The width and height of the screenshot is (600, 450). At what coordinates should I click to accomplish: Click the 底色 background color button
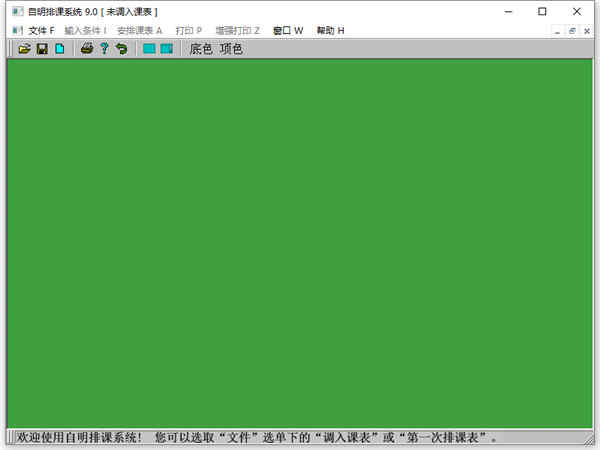[201, 49]
